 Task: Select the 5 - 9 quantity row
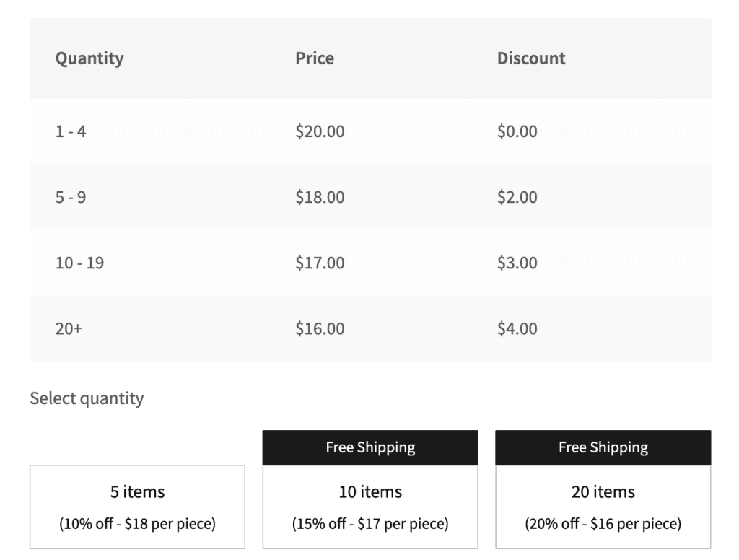click(71, 196)
